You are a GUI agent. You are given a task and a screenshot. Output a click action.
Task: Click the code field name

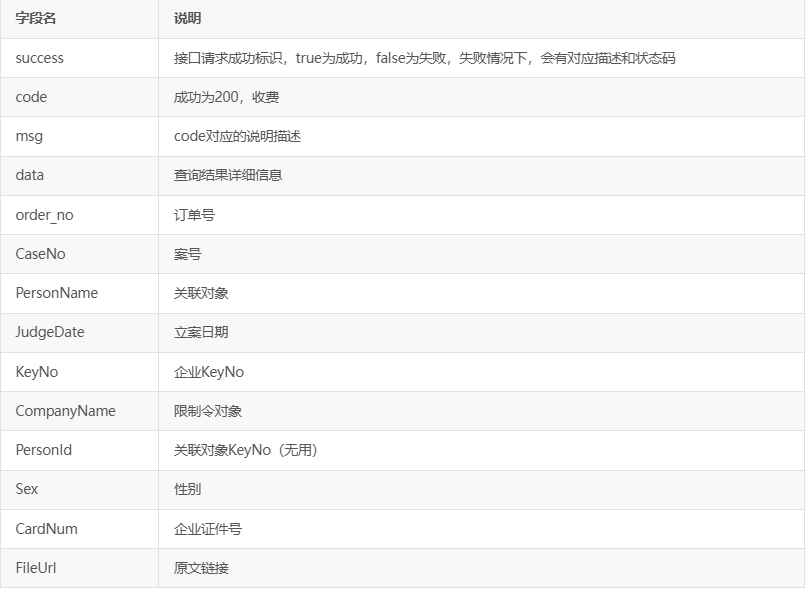pos(31,97)
